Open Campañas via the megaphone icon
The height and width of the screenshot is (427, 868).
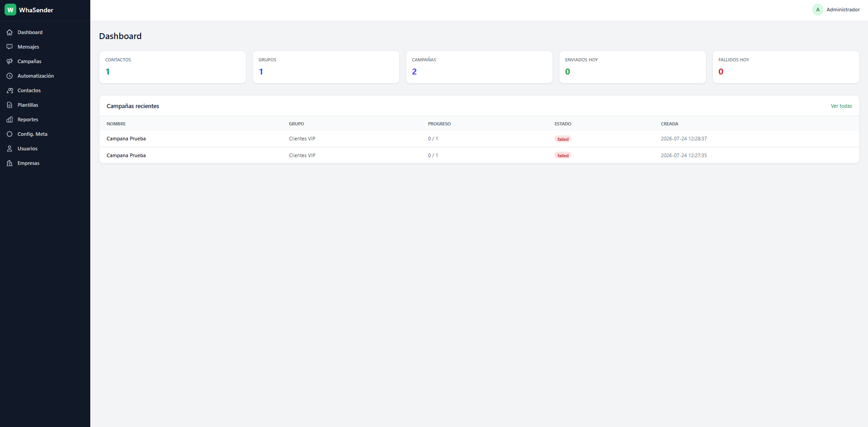10,61
